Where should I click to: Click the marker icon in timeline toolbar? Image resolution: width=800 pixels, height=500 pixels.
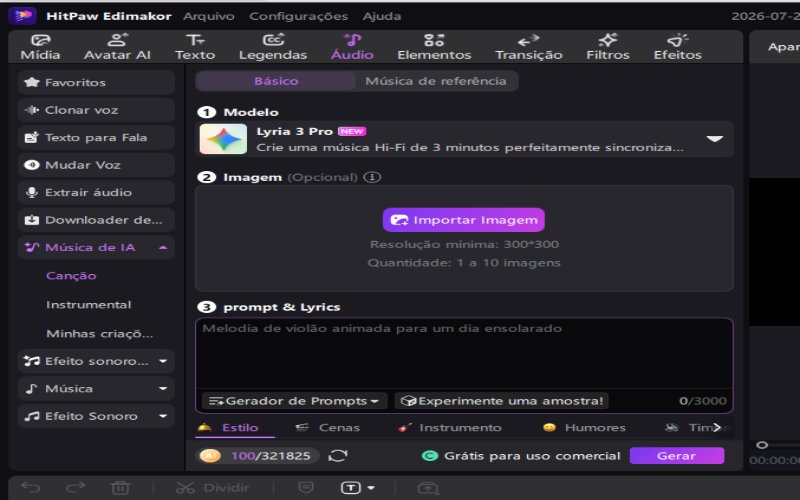(306, 488)
